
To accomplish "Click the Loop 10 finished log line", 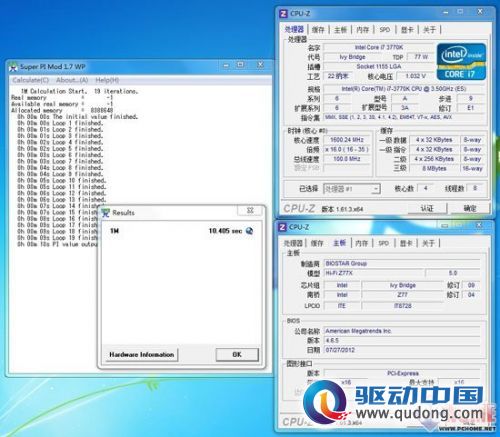I will tap(62, 181).
